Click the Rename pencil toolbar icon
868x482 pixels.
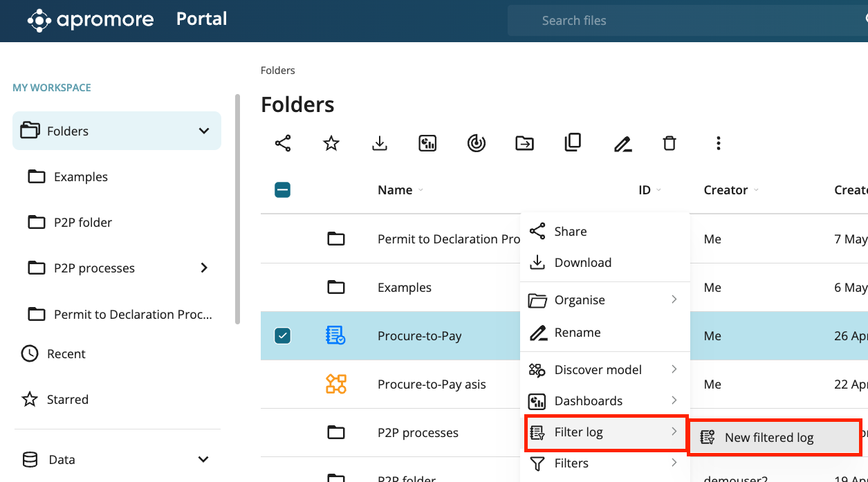pos(622,143)
